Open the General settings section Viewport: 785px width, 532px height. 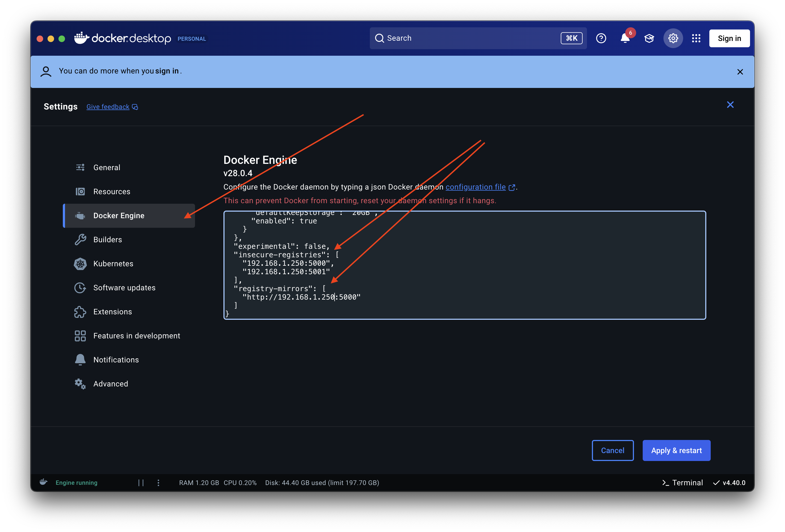pos(129,167)
